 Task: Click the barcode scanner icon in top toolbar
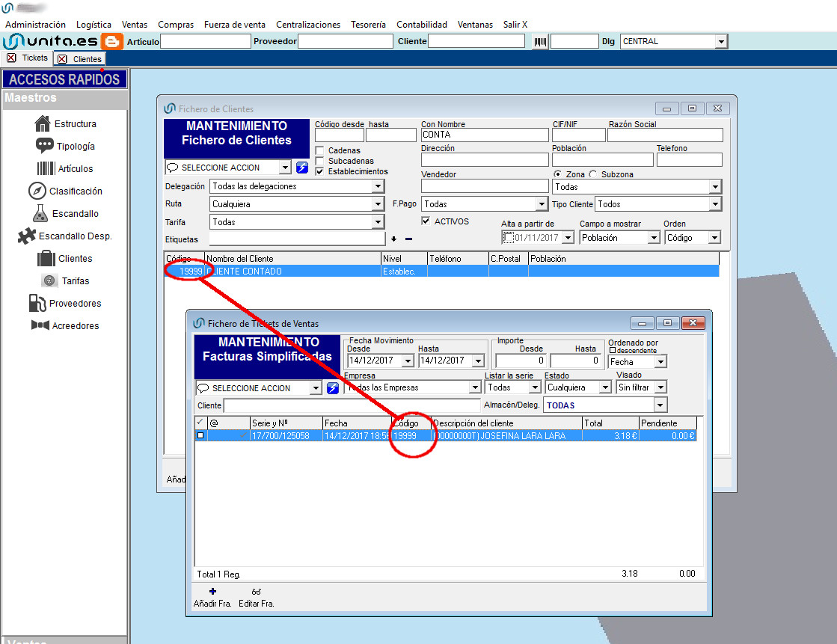tap(540, 41)
